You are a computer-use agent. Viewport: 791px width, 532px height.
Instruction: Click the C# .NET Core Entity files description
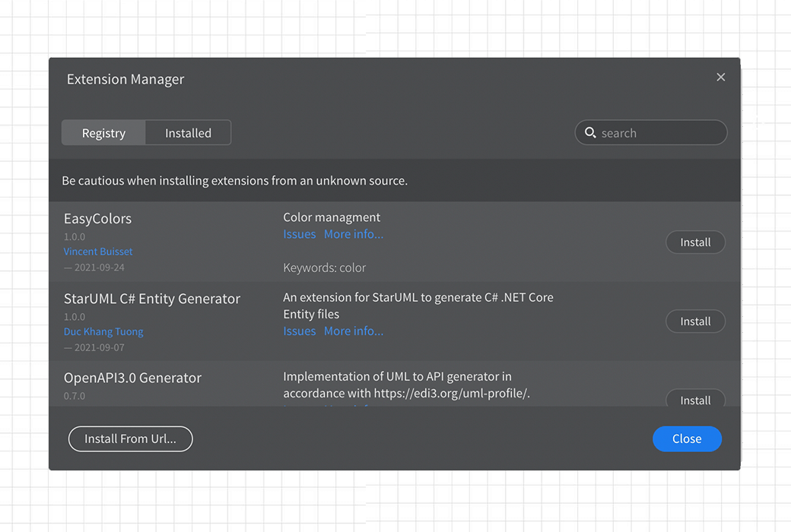(x=418, y=306)
